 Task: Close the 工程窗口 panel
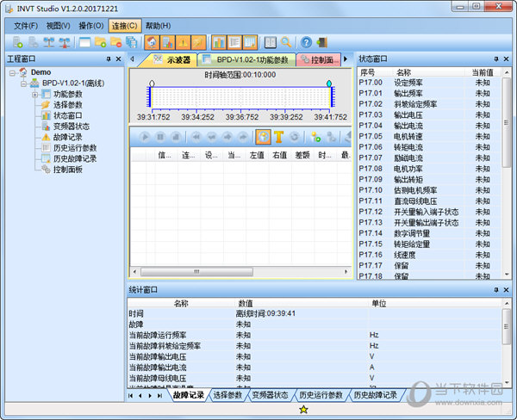click(119, 59)
